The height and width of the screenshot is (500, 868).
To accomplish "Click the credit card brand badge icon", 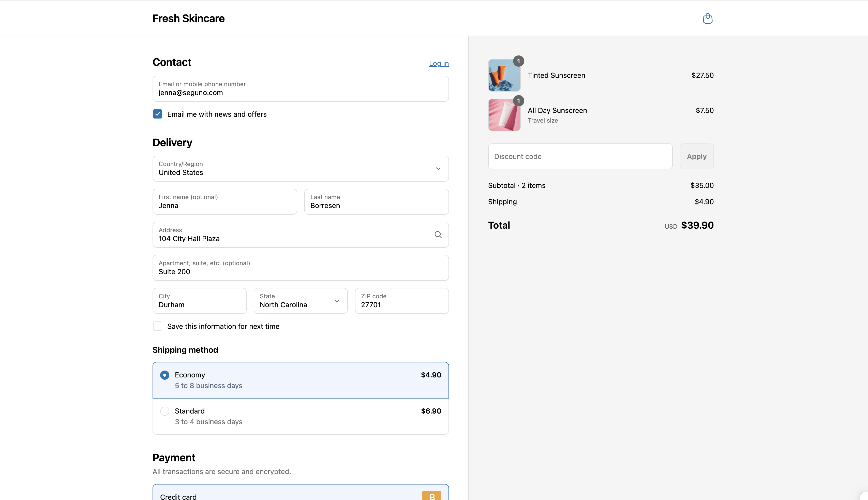I will 431,496.
